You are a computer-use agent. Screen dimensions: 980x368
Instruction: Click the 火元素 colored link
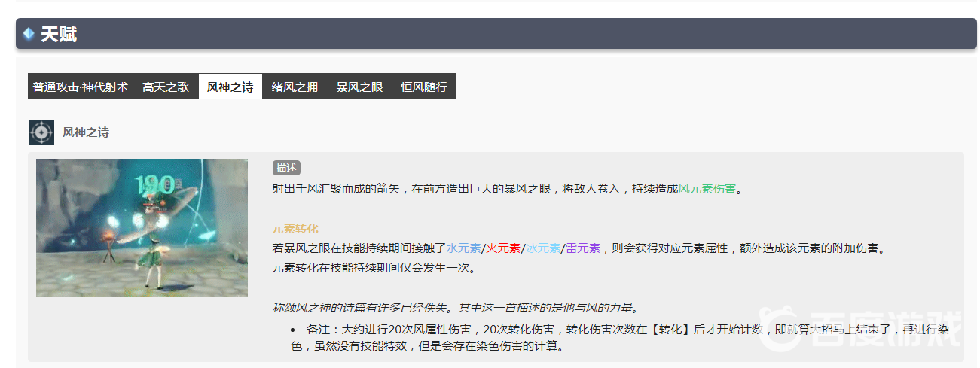(503, 248)
